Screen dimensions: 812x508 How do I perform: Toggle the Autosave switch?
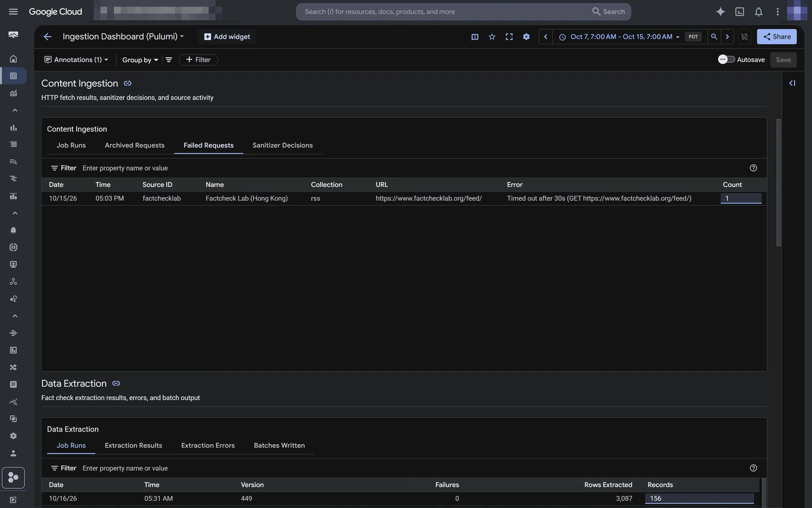tap(726, 60)
